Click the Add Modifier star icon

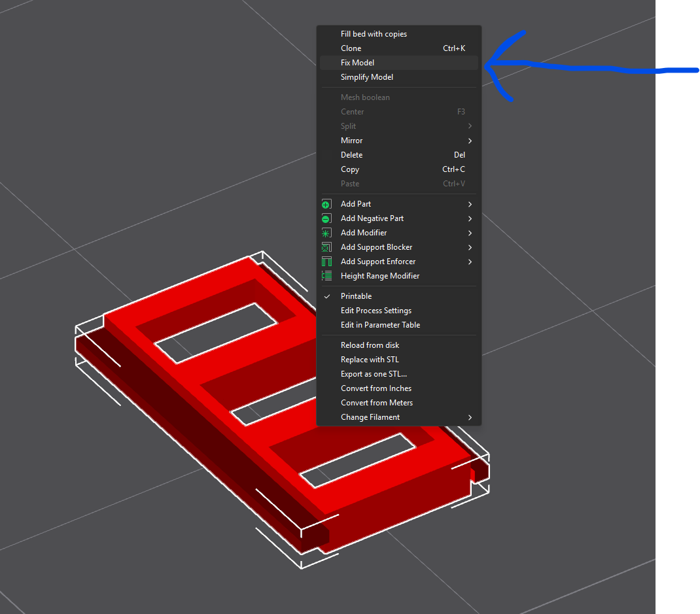point(326,233)
